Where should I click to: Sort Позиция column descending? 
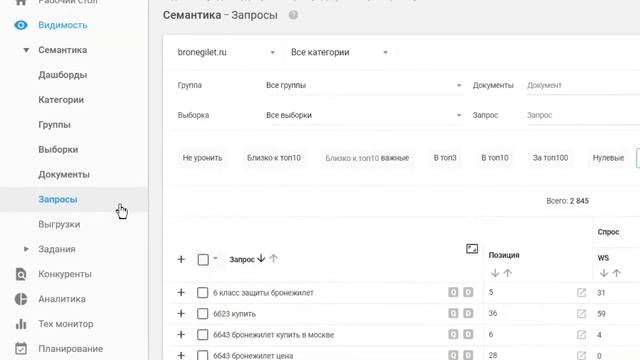[495, 273]
